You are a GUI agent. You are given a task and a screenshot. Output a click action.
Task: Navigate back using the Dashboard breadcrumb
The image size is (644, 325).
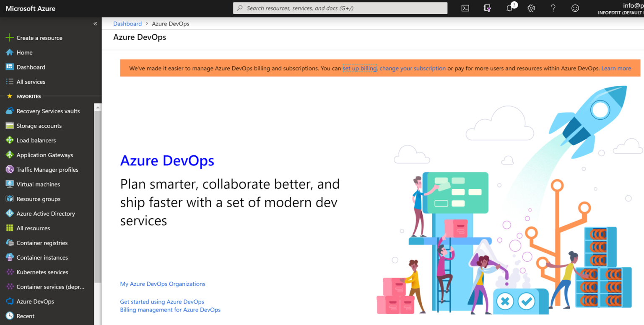pyautogui.click(x=127, y=23)
